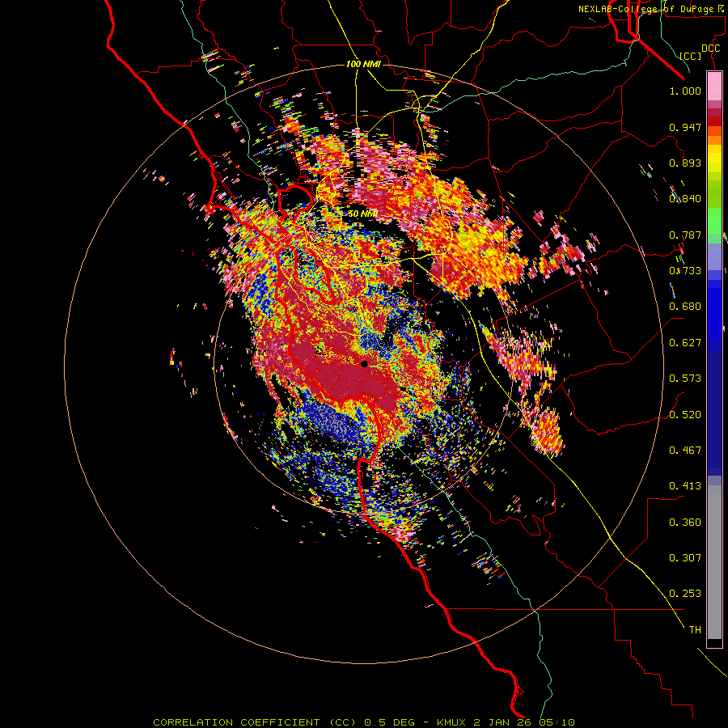Screen dimensions: 728x728
Task: Click the 50 NMI range ring label
Action: click(x=362, y=214)
